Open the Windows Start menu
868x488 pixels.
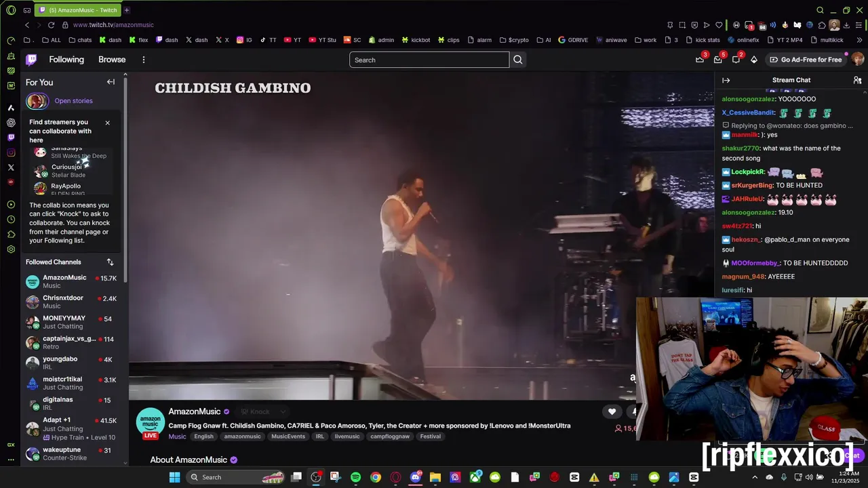[x=174, y=477]
